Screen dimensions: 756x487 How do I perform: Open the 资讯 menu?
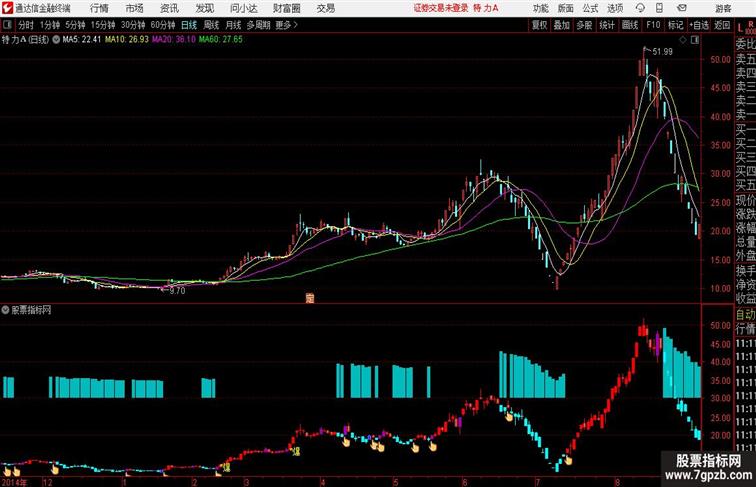click(x=169, y=8)
